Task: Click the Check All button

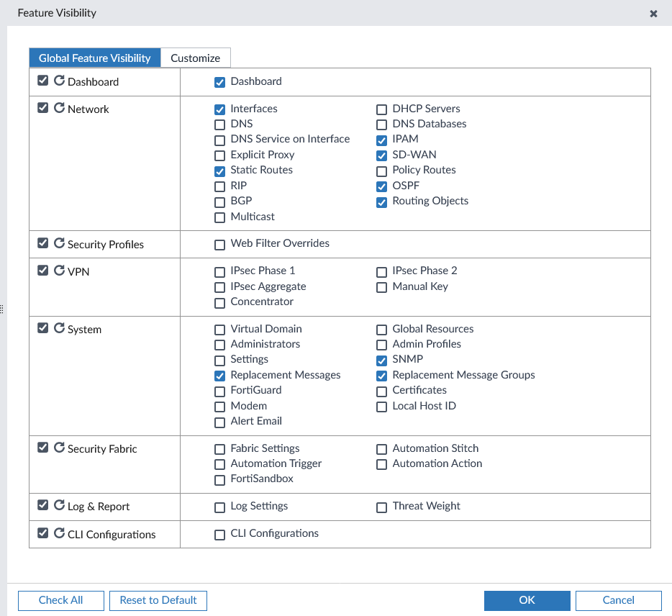Action: pos(60,600)
